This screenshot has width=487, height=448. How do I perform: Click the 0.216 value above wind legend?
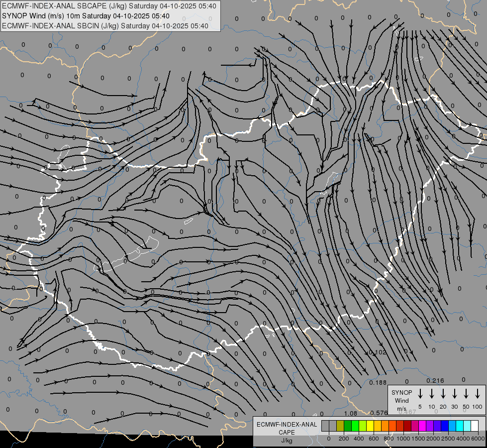click(435, 381)
